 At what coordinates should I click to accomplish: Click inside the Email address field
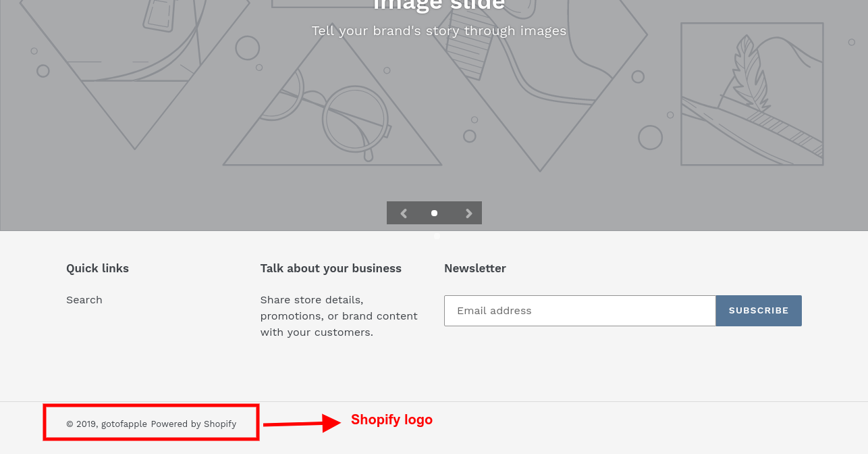[579, 311]
